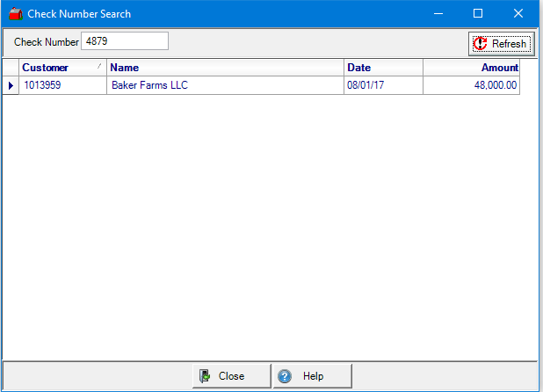The height and width of the screenshot is (392, 543).
Task: Open Help using the Help button text
Action: pyautogui.click(x=314, y=376)
